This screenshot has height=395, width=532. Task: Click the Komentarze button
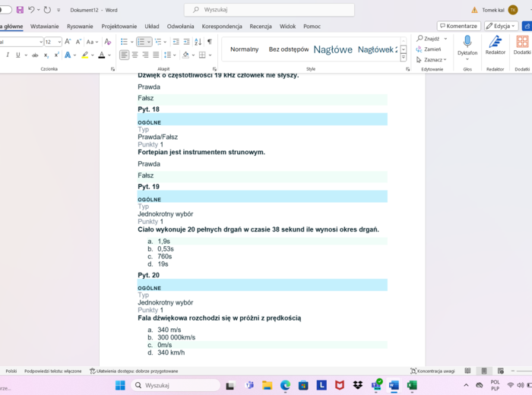coord(458,26)
